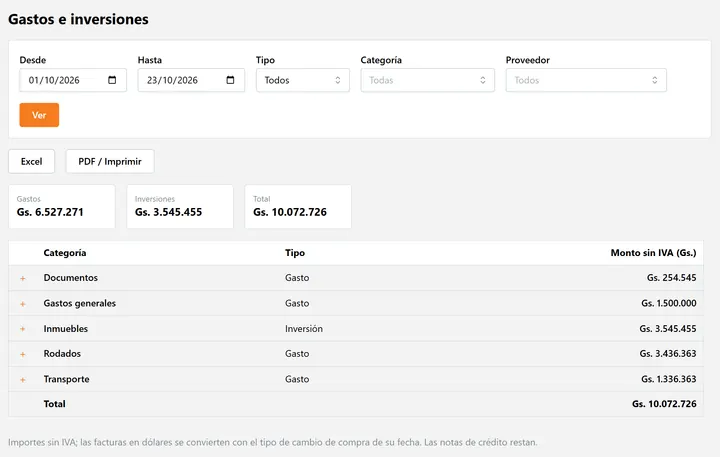The height and width of the screenshot is (457, 720).
Task: Click the orange Ver button
Action: click(x=39, y=115)
